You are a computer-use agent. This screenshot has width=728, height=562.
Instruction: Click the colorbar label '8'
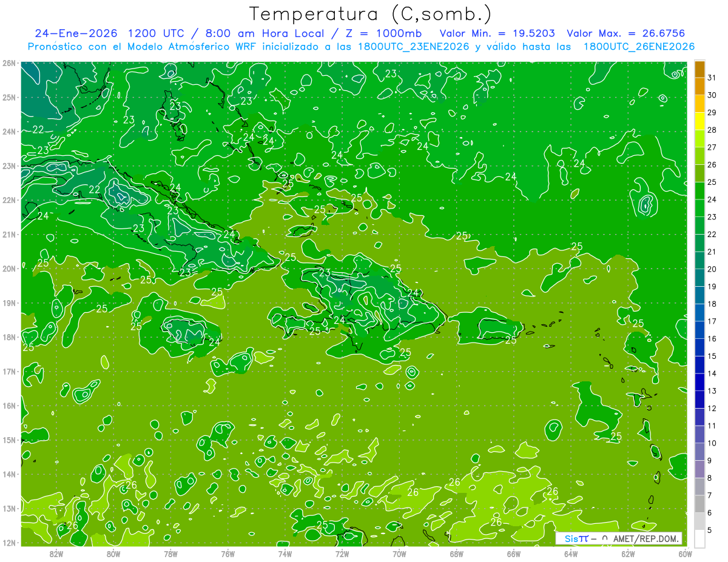tap(710, 478)
